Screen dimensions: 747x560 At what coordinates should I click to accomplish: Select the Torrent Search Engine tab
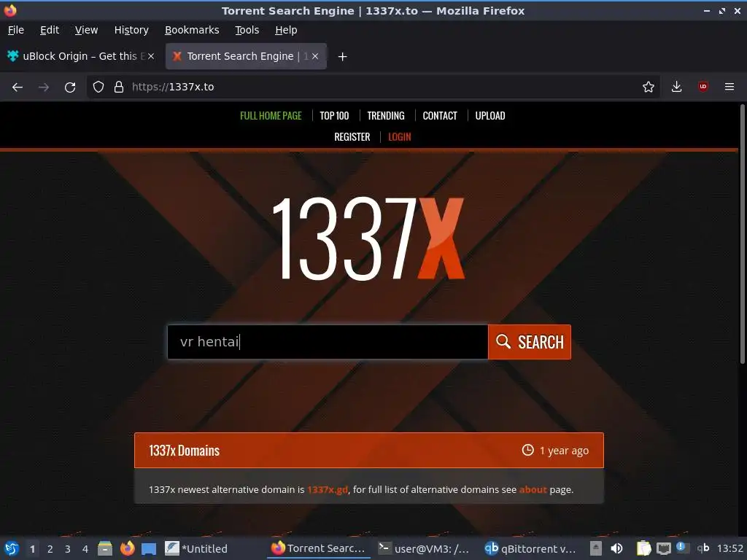[246, 56]
